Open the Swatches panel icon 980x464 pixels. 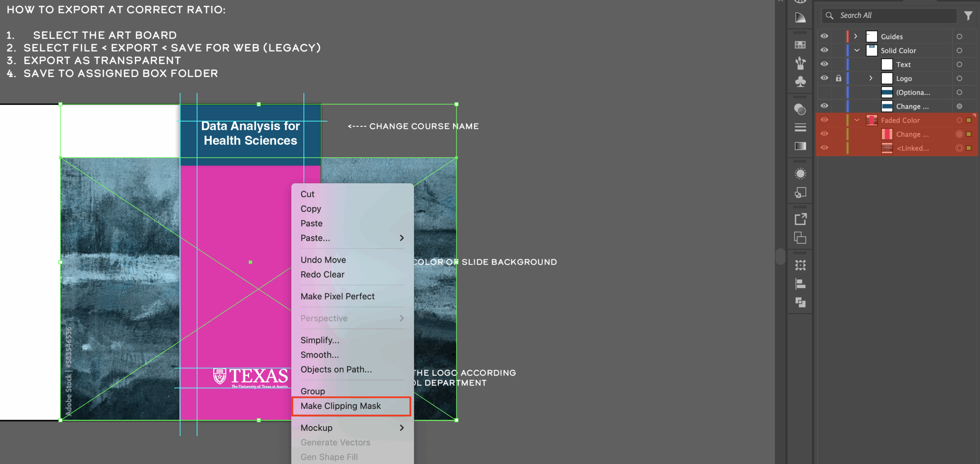point(800,45)
